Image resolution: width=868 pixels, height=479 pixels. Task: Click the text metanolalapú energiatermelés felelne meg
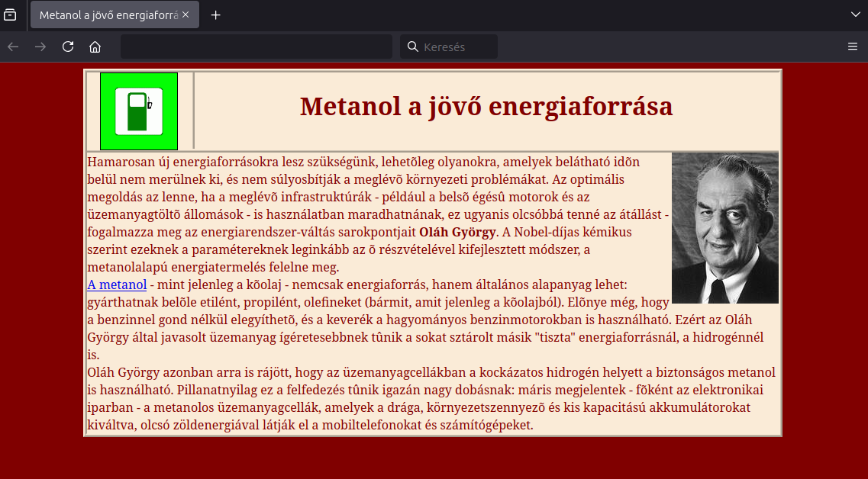pos(213,267)
